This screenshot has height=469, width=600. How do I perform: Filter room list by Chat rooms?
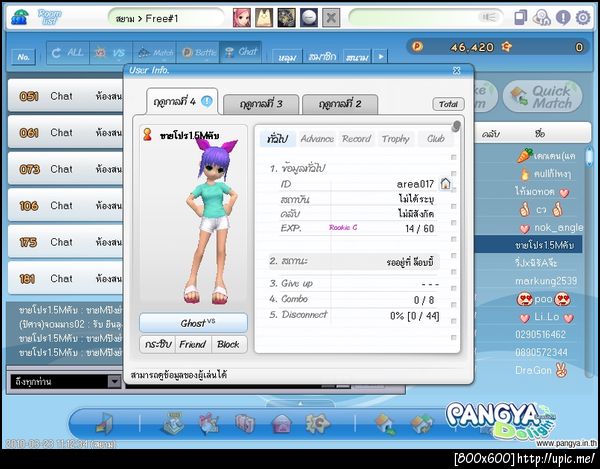coord(241,52)
